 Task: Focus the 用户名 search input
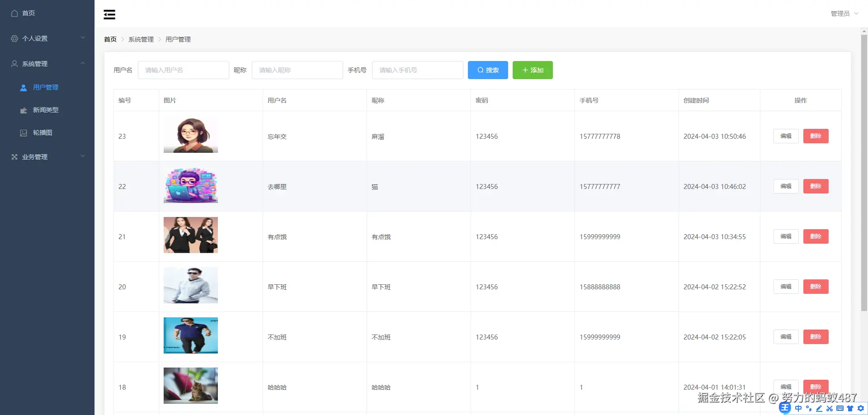coord(184,70)
